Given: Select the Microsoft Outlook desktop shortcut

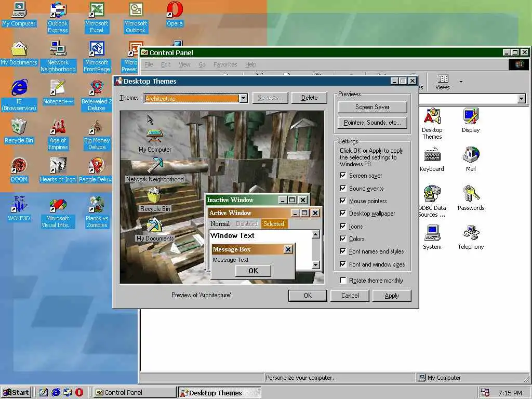Looking at the screenshot, I should (136, 18).
